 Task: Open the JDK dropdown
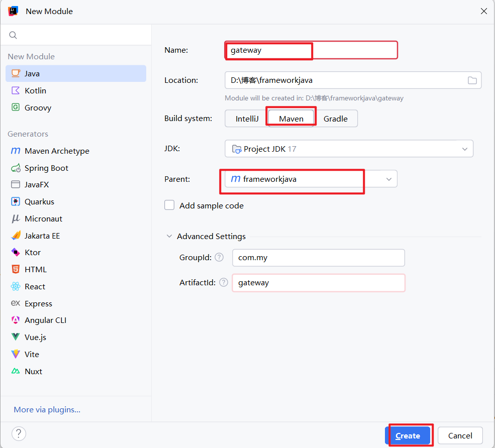(x=349, y=149)
